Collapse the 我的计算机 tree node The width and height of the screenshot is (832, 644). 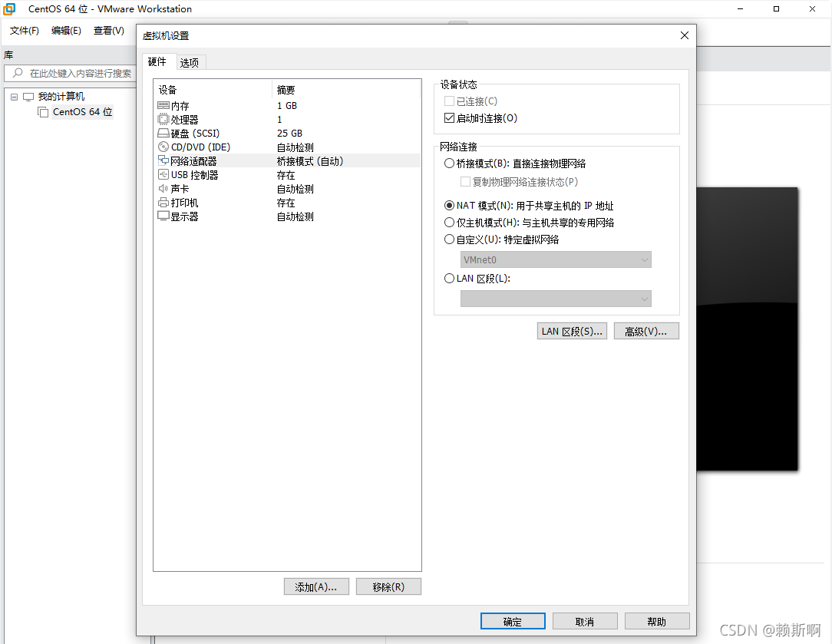point(15,97)
